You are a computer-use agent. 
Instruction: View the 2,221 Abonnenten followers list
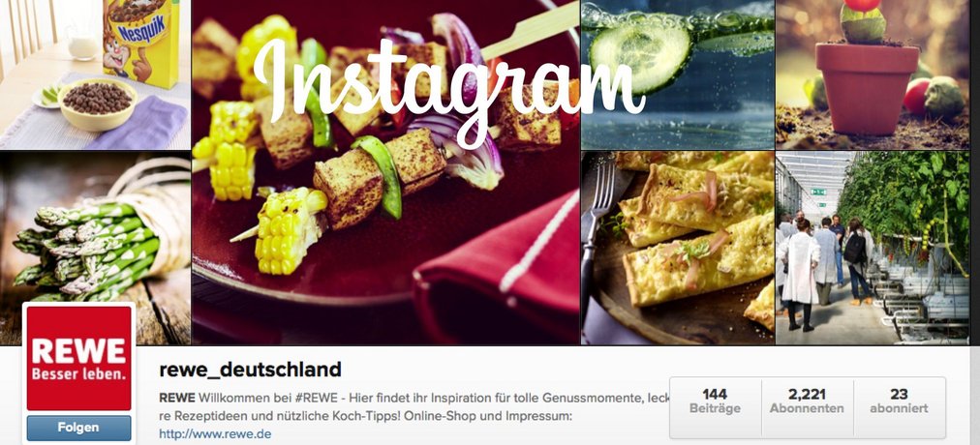(x=807, y=401)
